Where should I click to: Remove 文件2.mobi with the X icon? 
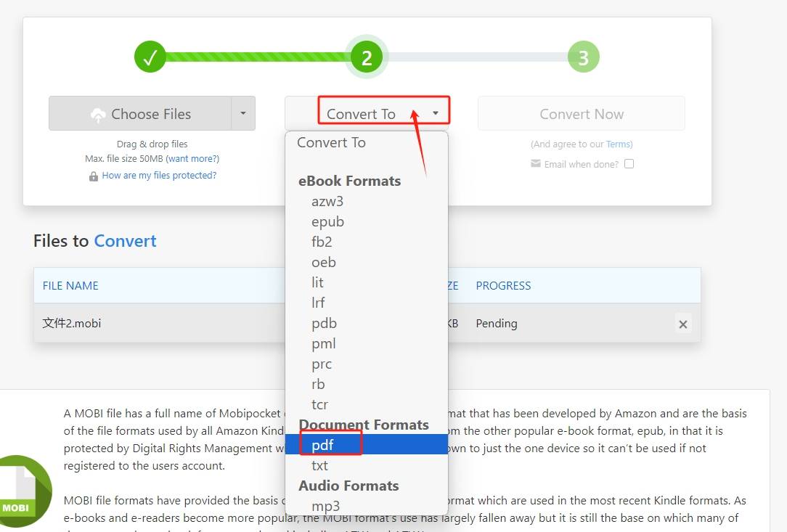point(682,324)
